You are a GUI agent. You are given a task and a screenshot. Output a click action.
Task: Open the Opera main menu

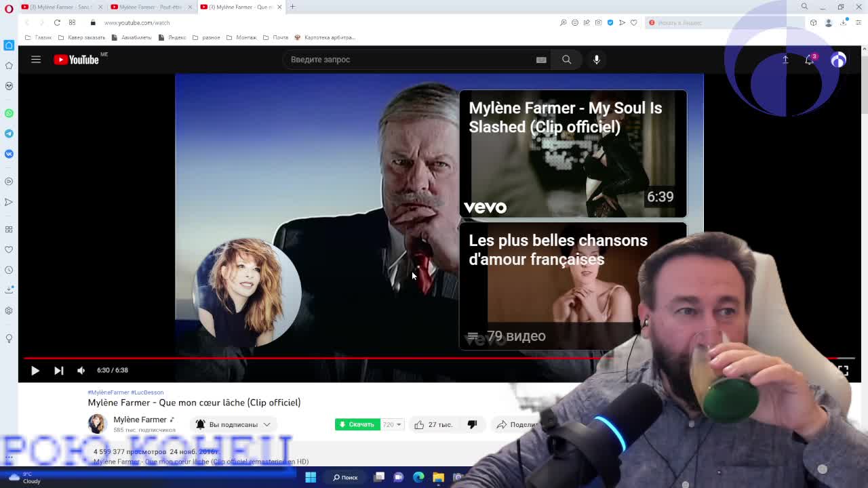[8, 7]
